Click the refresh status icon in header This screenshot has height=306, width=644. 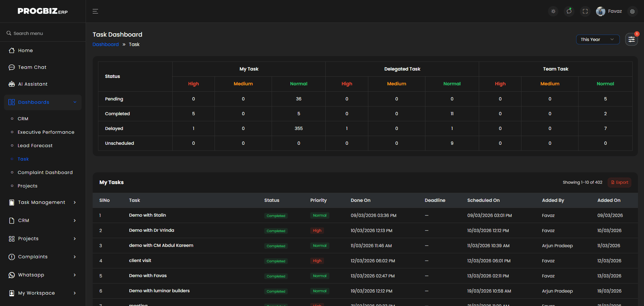pyautogui.click(x=569, y=11)
